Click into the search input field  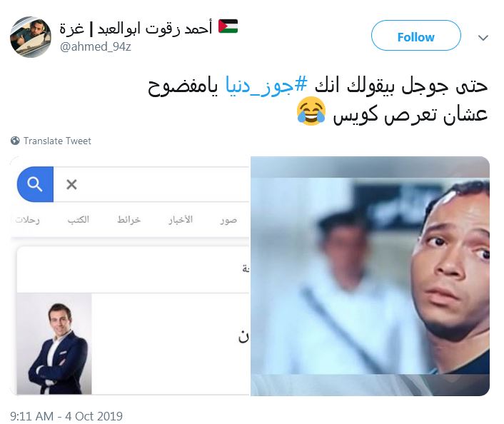pyautogui.click(x=151, y=184)
